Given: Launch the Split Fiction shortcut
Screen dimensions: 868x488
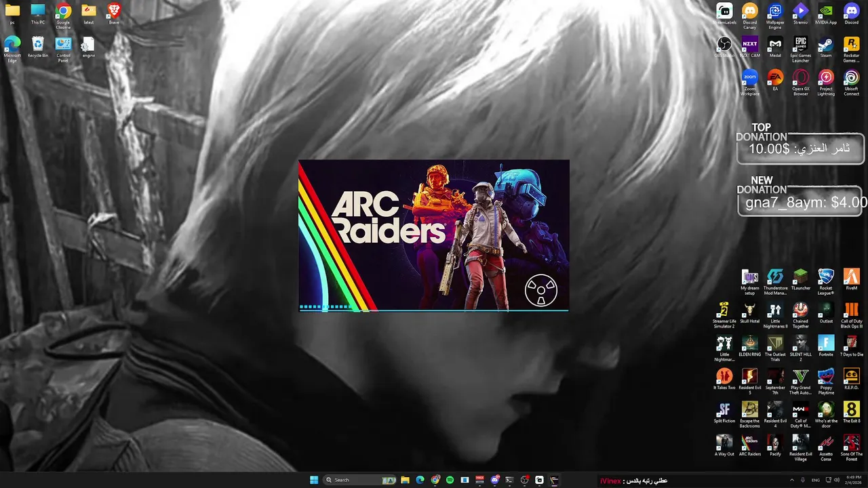Looking at the screenshot, I should 724,412.
